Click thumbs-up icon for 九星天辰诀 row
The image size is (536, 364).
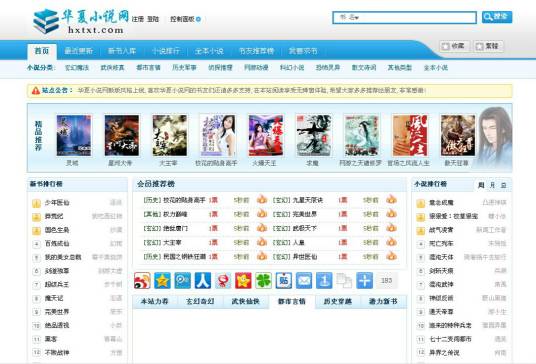(391, 199)
